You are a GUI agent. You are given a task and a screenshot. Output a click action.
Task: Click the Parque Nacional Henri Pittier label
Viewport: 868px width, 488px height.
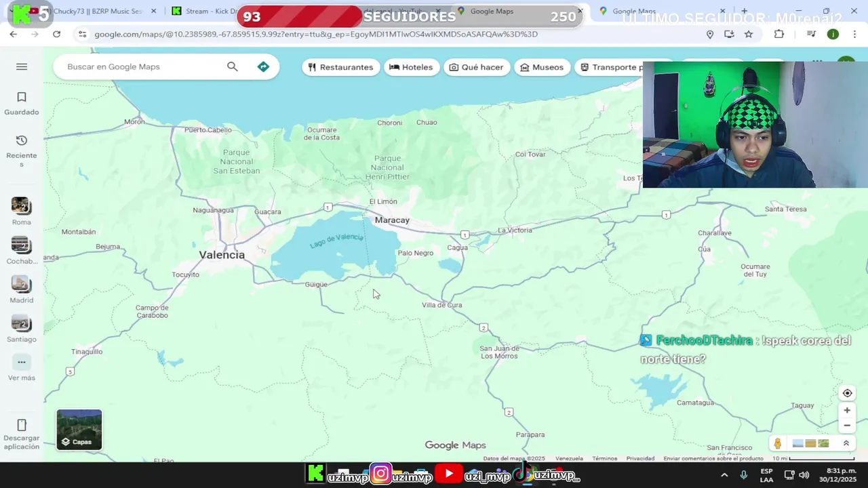(x=387, y=167)
